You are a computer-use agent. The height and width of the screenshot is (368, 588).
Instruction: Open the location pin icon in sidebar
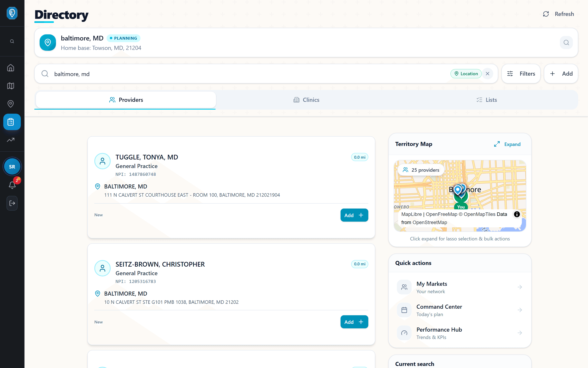pos(10,104)
